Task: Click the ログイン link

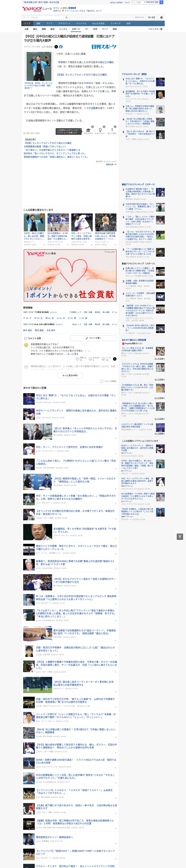Action: (x=57, y=11)
